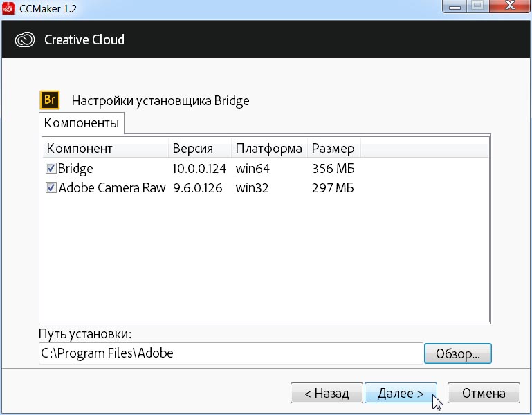Close the CCMaker window

tap(510, 6)
